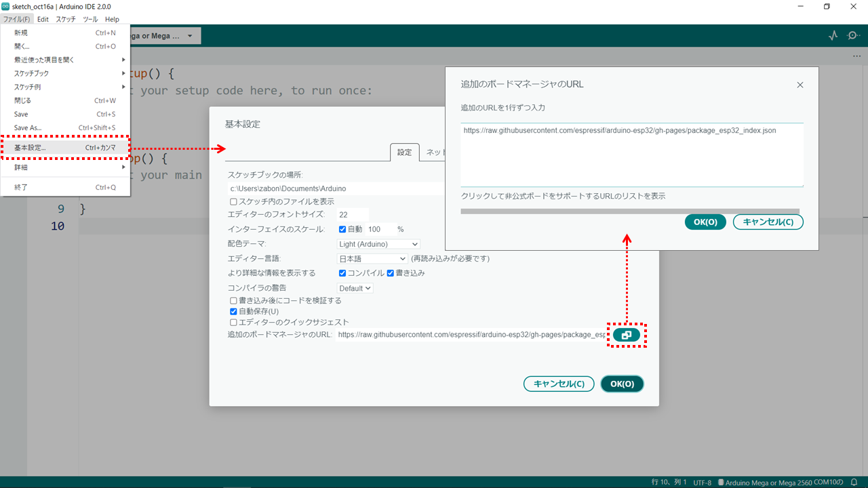Screen dimensions: 868x488
Task: Open the エディター言語 dropdown
Action: coord(372,258)
